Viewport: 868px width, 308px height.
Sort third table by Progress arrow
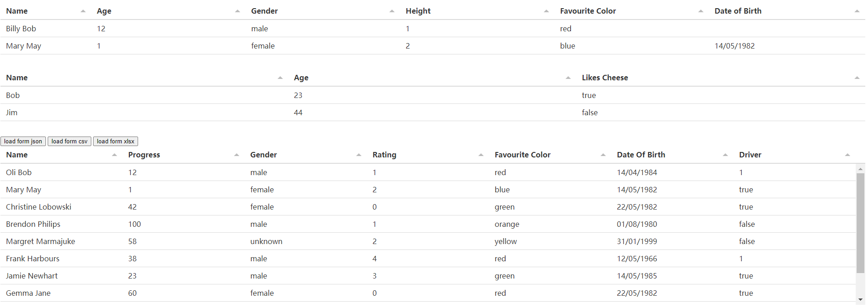pos(236,155)
